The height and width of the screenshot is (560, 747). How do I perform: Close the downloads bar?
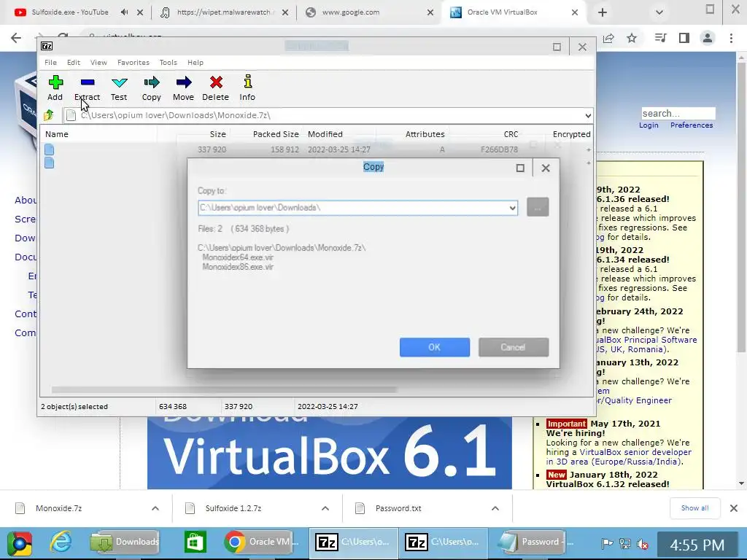tap(734, 508)
